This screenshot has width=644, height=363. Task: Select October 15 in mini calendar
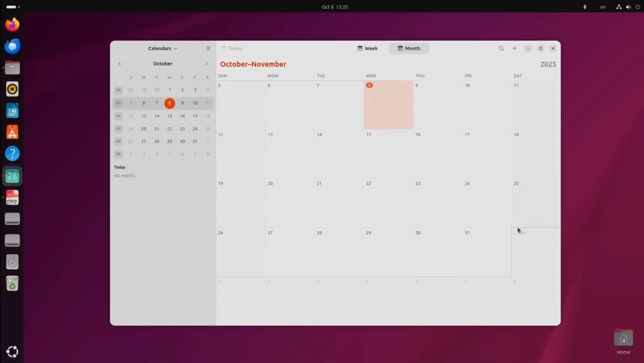[170, 116]
